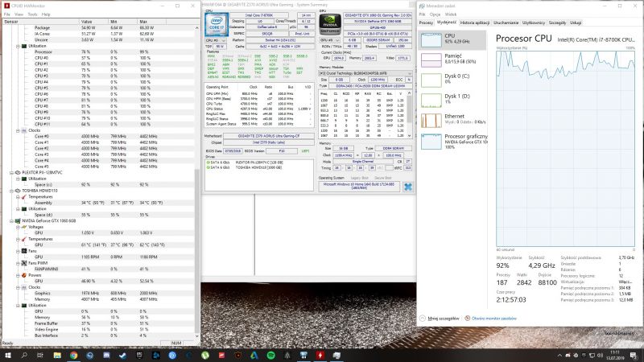Open the notification center icon in the system tray
644x362 pixels.
point(634,356)
